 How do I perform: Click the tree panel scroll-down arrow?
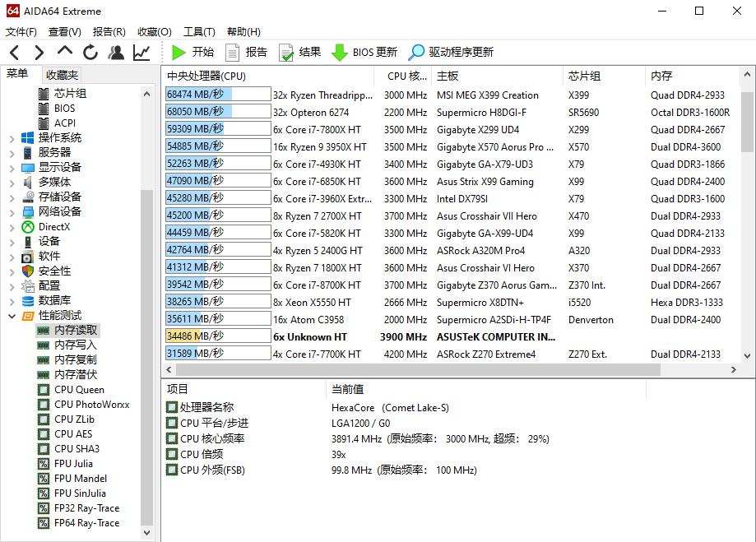[147, 533]
